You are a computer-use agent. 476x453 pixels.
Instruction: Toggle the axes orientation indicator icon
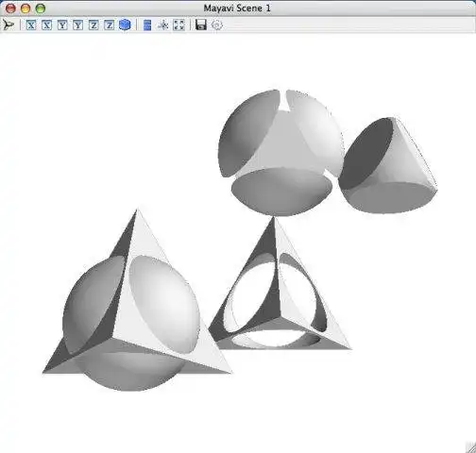point(163,25)
